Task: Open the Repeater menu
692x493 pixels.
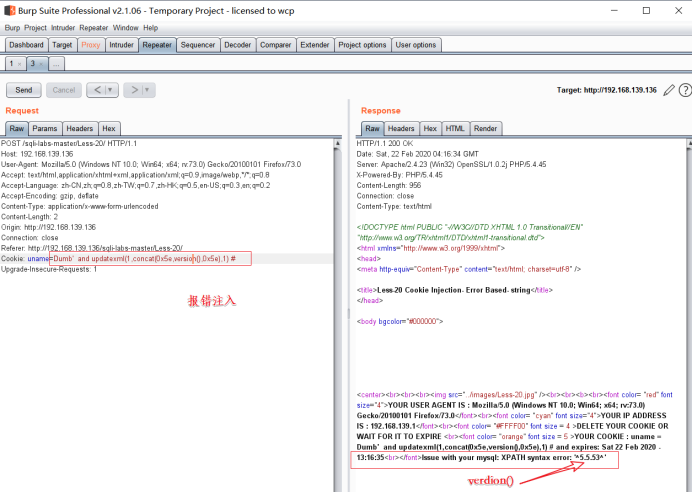Action: tap(94, 28)
